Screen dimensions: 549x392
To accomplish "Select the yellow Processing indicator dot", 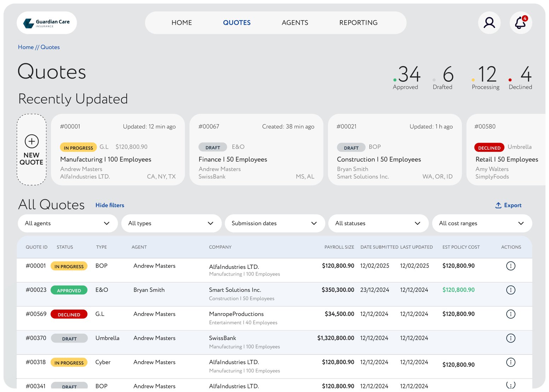I will click(473, 80).
